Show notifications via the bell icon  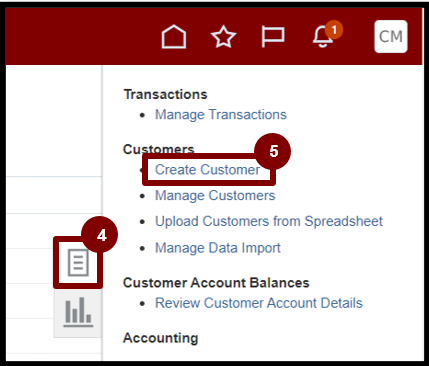[322, 37]
